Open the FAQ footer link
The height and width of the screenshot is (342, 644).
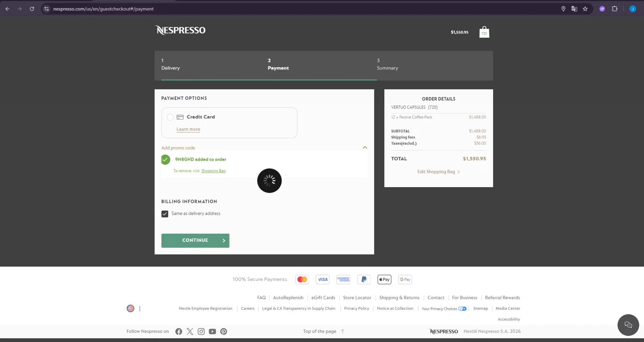(x=261, y=298)
